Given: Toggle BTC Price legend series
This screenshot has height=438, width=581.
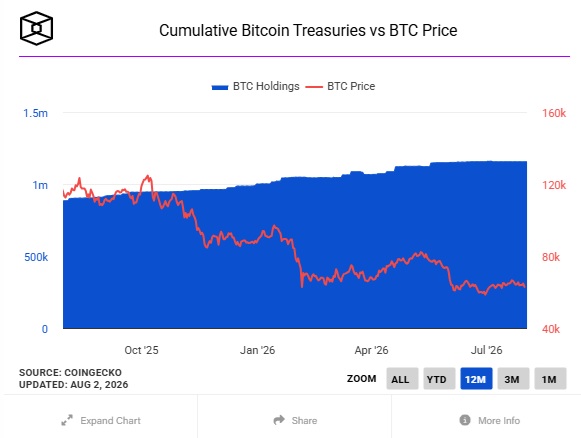Looking at the screenshot, I should tap(340, 86).
